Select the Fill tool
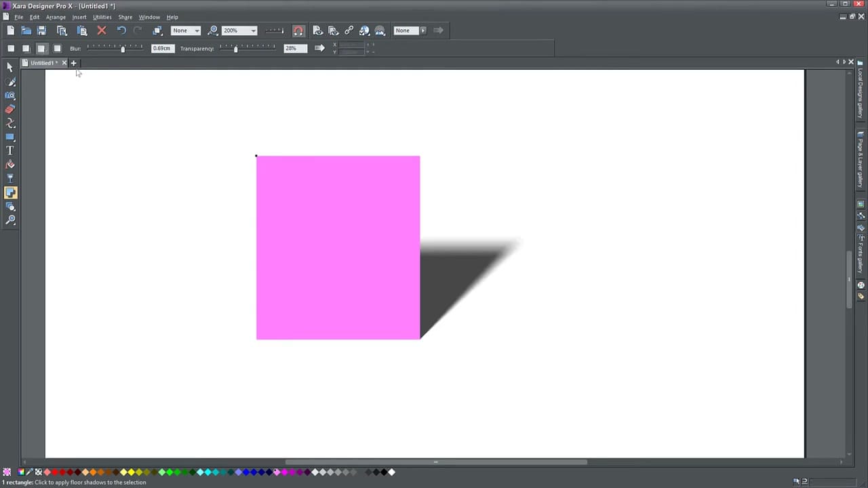Viewport: 868px width, 488px height. (x=10, y=164)
